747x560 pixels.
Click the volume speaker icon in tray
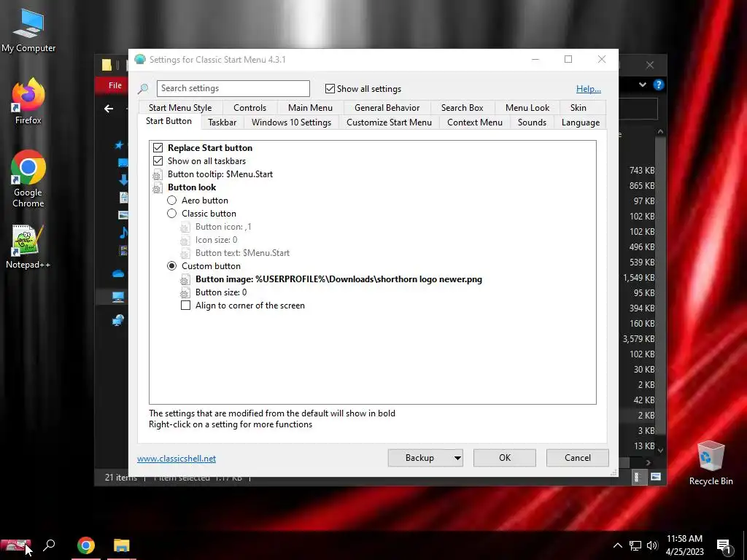pyautogui.click(x=652, y=545)
